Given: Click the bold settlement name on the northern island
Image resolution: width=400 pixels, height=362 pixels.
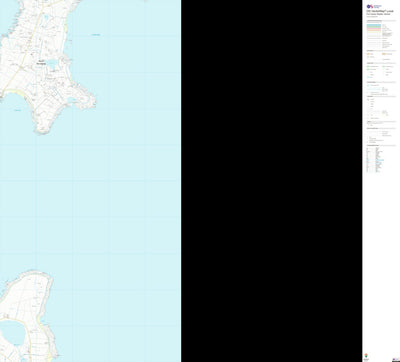Looking at the screenshot, I should click(41, 62).
